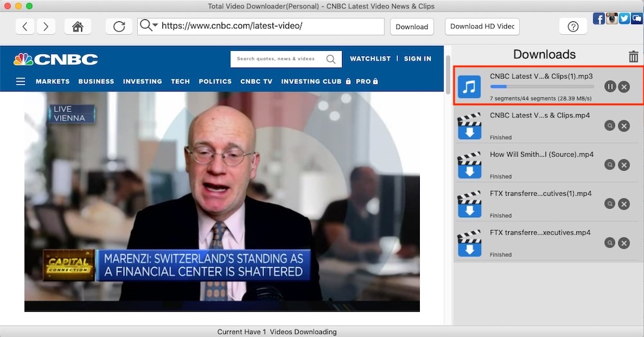Select the How Will Smith video file icon
This screenshot has height=337, width=644.
(x=469, y=165)
